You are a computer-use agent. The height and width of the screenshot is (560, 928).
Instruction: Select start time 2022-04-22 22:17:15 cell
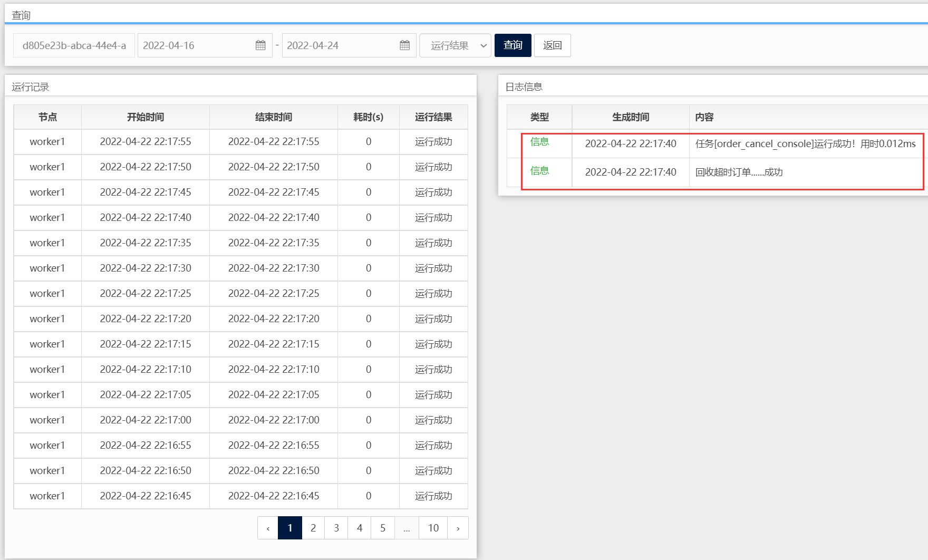(146, 344)
